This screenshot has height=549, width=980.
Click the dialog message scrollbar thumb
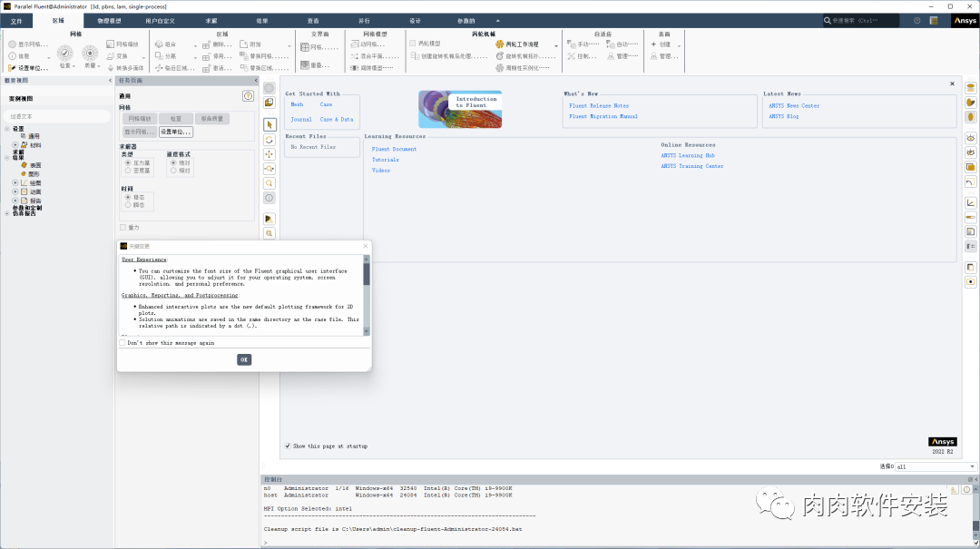tap(367, 274)
